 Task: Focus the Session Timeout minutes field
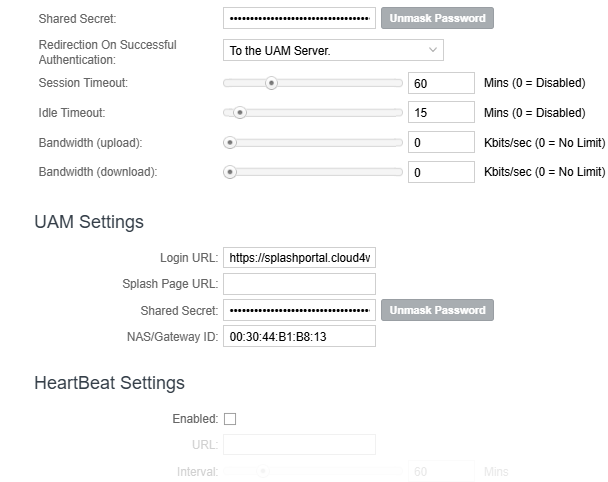[441, 83]
